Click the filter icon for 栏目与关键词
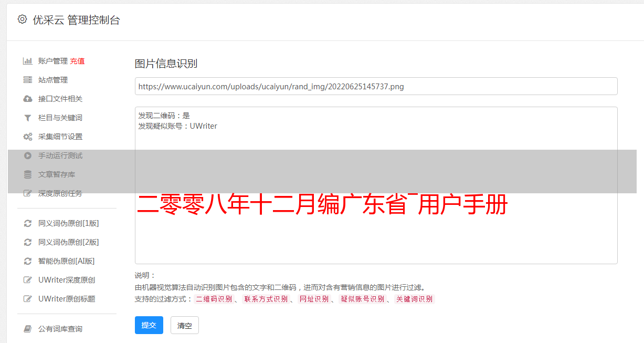Viewport: 644px width, 343px height. (28, 118)
